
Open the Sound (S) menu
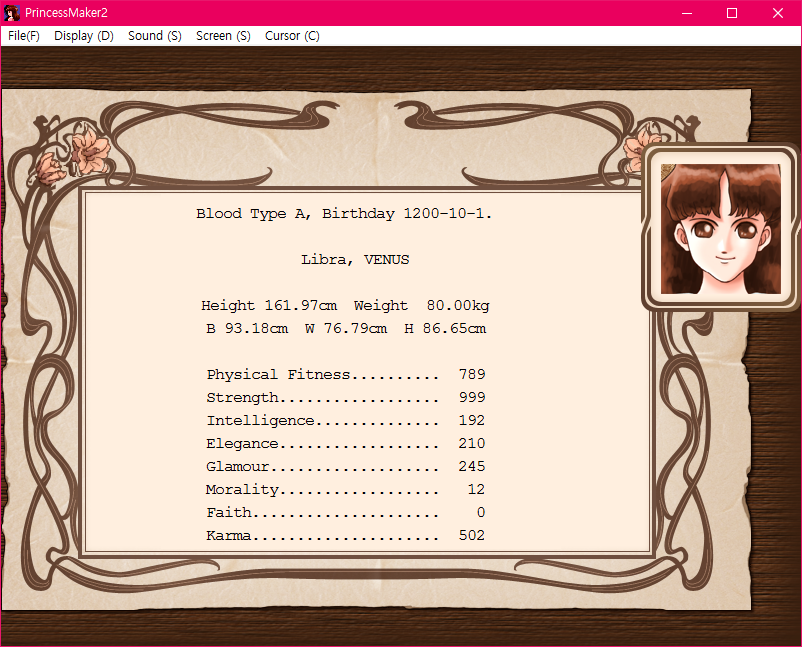tap(154, 36)
